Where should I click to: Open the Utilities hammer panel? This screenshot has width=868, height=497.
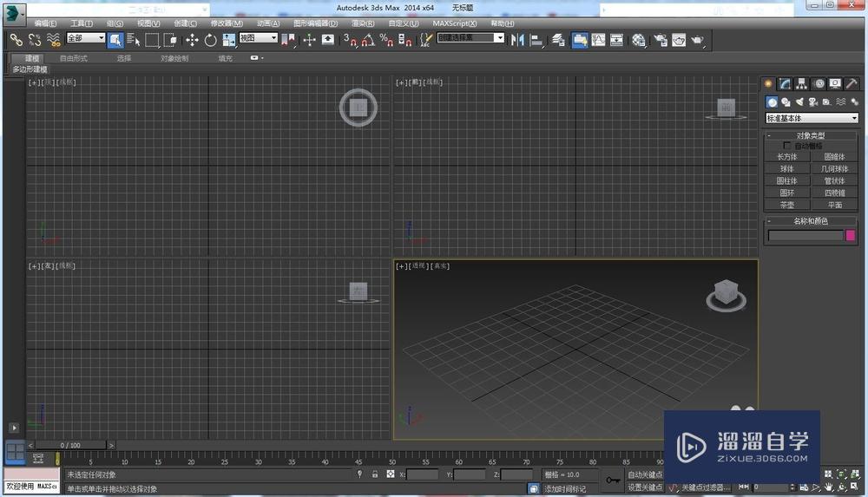tap(851, 84)
